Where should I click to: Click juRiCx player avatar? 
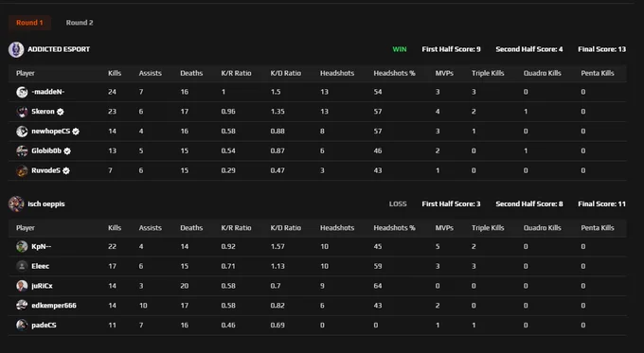[x=22, y=286]
